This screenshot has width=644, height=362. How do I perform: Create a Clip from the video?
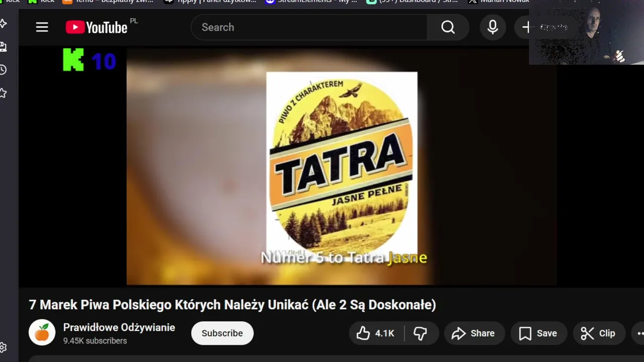598,333
